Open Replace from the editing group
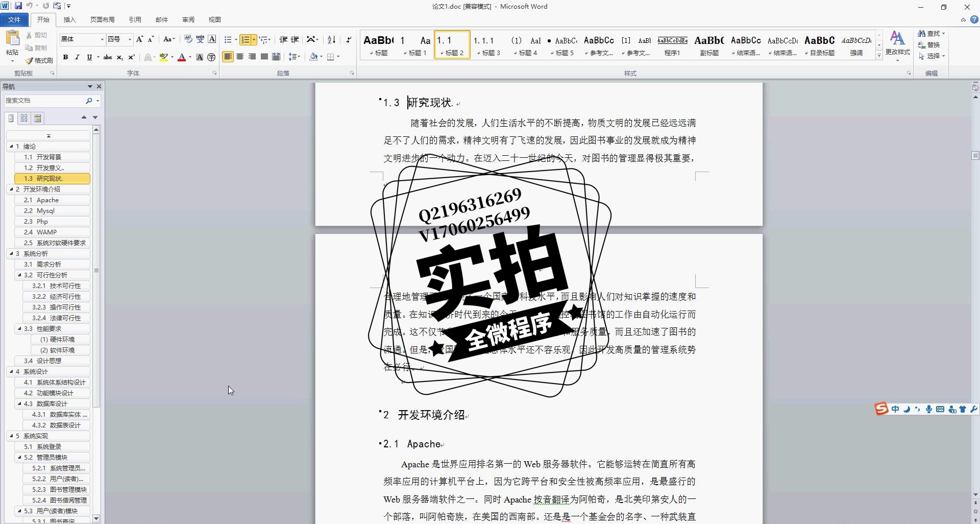This screenshot has width=980, height=524. [x=929, y=44]
